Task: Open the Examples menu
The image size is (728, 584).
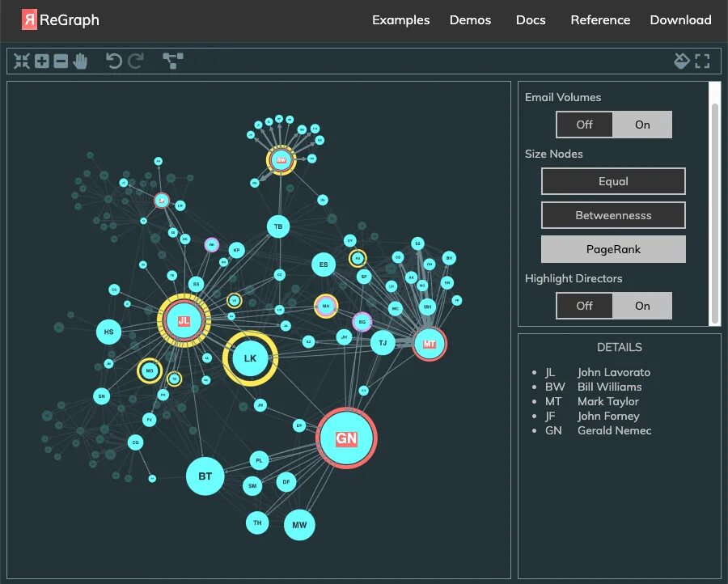Action: [400, 20]
